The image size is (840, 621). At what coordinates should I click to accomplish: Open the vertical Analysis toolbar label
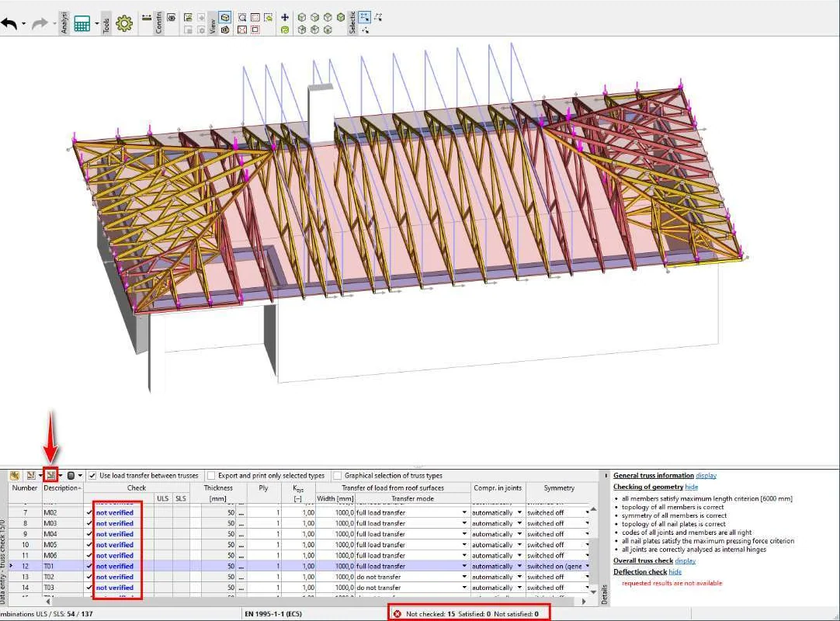(x=64, y=23)
